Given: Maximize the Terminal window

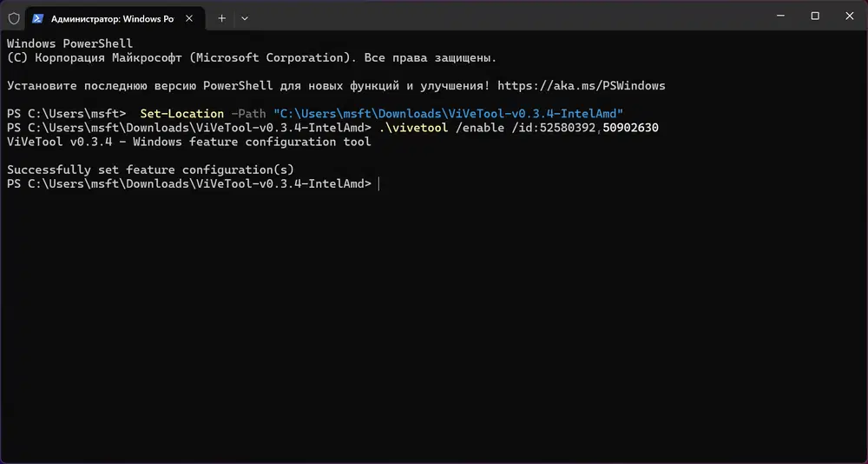Looking at the screenshot, I should click(x=815, y=17).
